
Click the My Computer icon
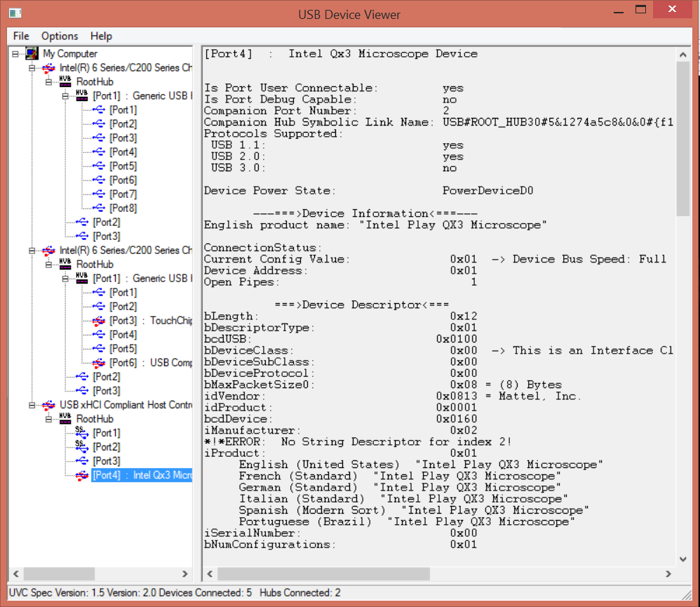(31, 53)
